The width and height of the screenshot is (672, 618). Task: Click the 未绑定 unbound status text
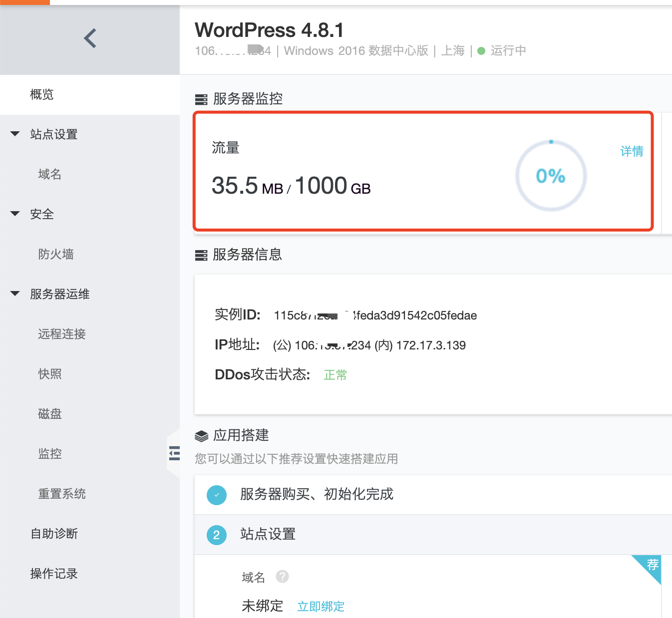click(262, 606)
